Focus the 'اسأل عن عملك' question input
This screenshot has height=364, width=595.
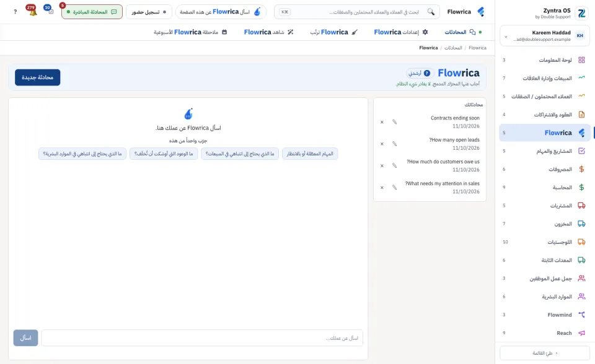coord(202,338)
